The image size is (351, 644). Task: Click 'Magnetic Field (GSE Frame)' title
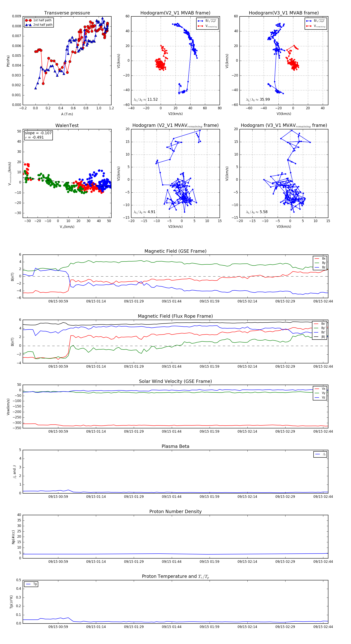pos(175,251)
